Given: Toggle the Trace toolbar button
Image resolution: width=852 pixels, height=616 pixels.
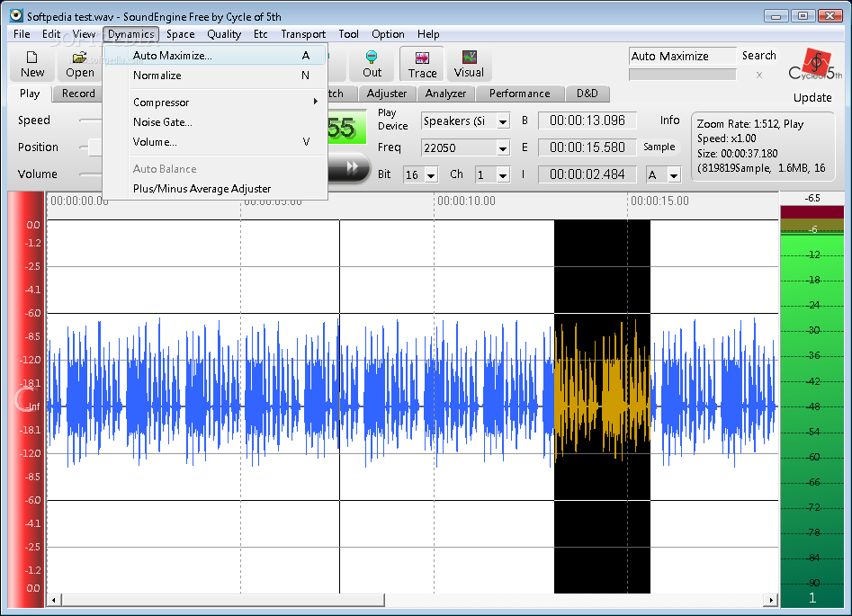Looking at the screenshot, I should pos(422,64).
